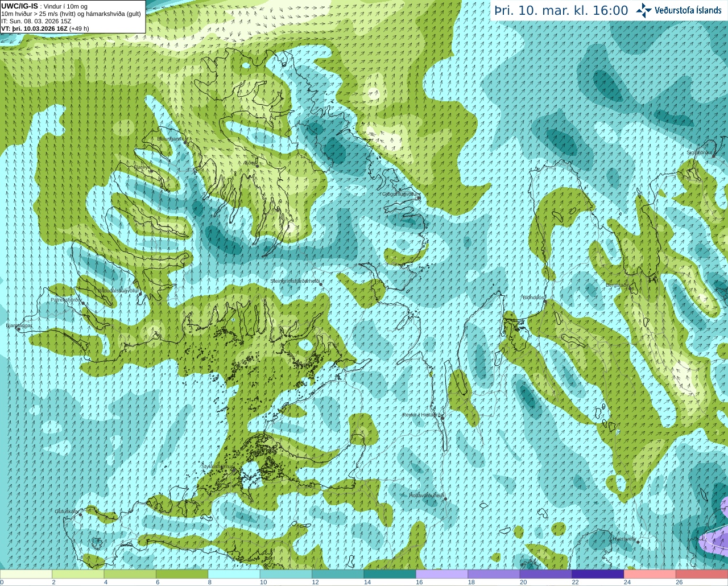
Task: Pick the yellow-green 4–6 legend swatch
Action: pyautogui.click(x=130, y=574)
